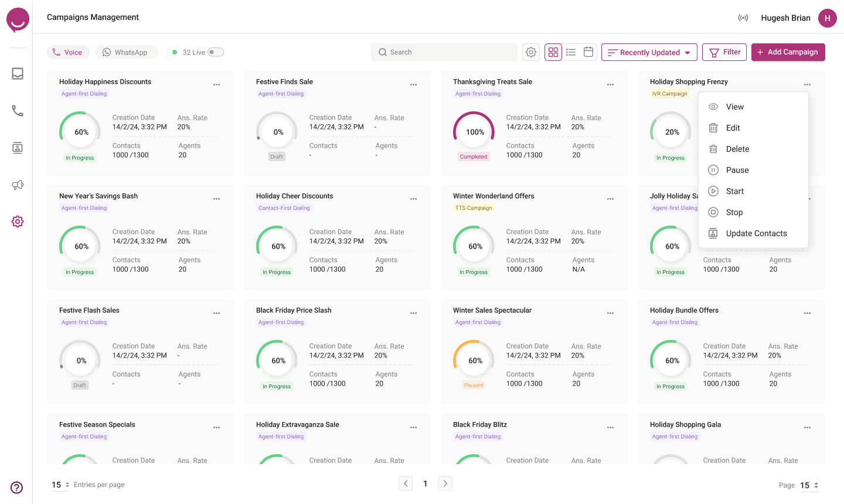Open options for Holiday Happiness Discounts card
The width and height of the screenshot is (844, 504).
click(x=217, y=85)
